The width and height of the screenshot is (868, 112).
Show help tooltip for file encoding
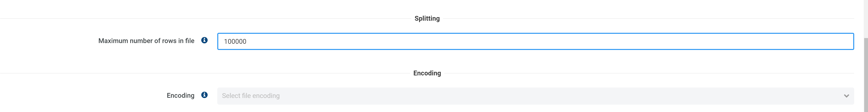(204, 95)
